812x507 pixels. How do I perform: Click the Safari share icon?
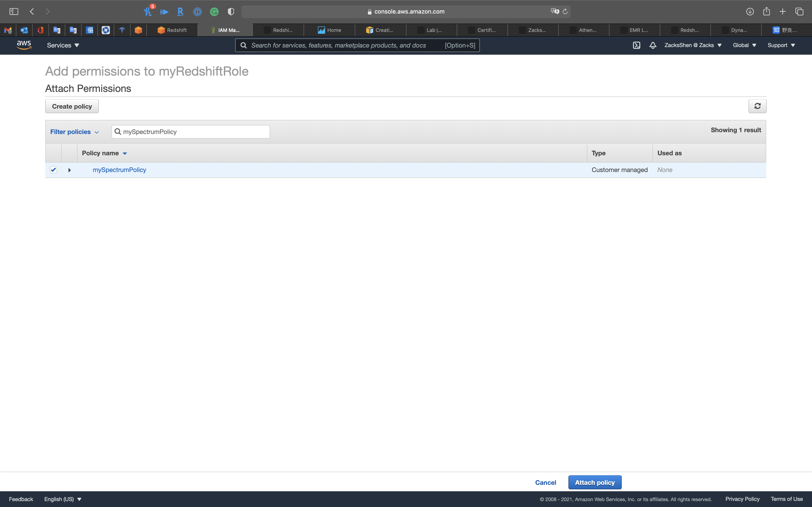pos(766,11)
